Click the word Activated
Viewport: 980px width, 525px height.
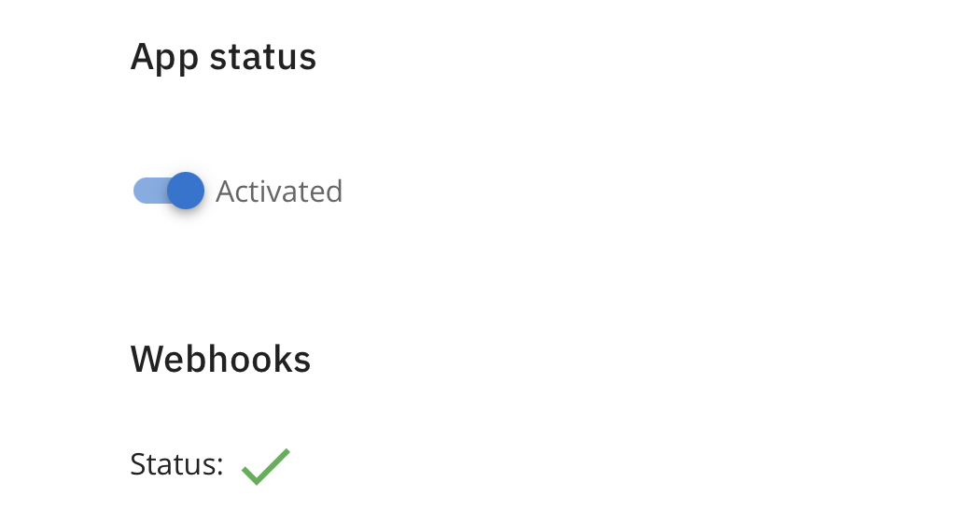click(279, 192)
